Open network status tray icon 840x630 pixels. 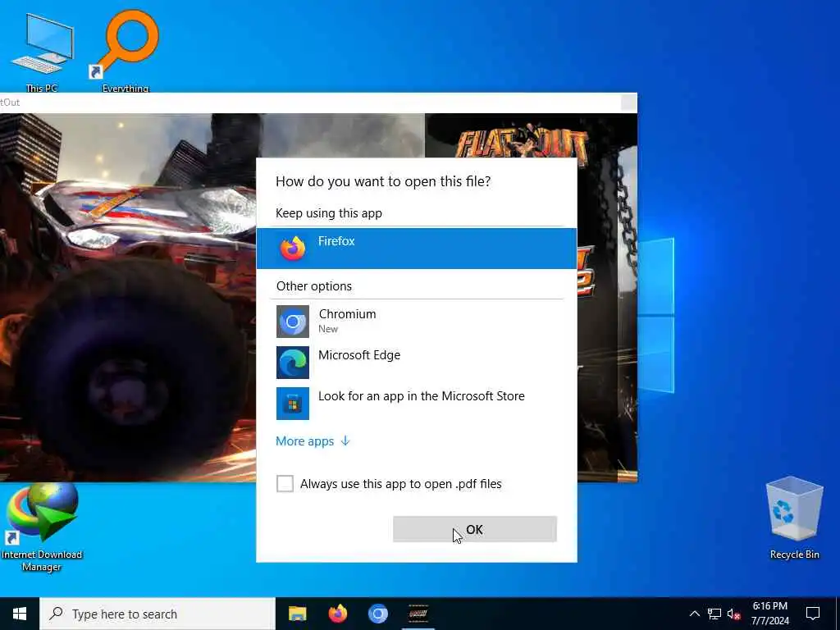714,614
